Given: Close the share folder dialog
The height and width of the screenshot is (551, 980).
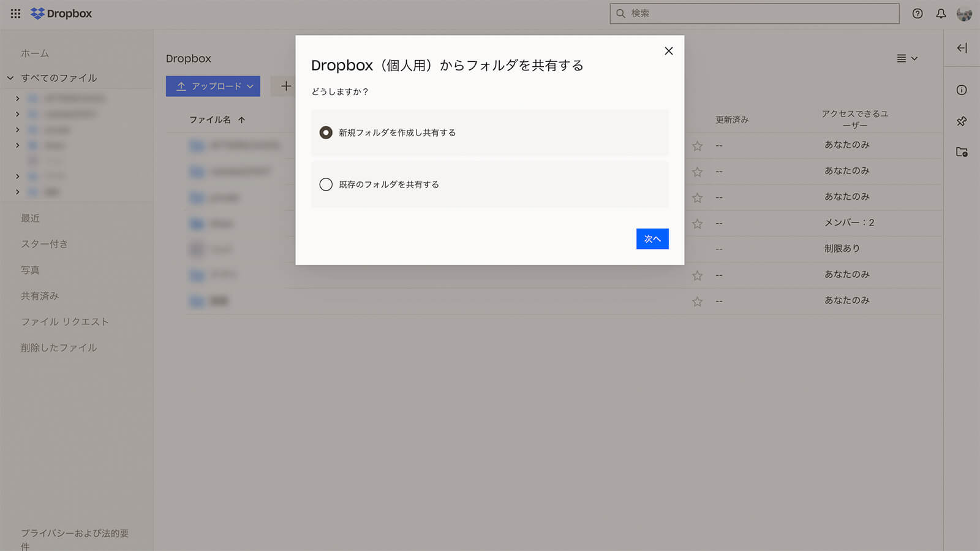Looking at the screenshot, I should tap(669, 51).
